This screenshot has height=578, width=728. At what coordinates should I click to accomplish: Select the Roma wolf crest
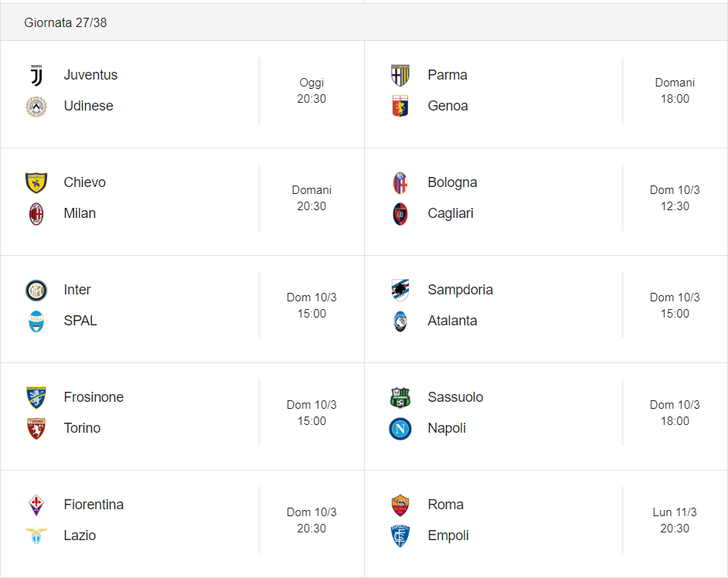(400, 505)
